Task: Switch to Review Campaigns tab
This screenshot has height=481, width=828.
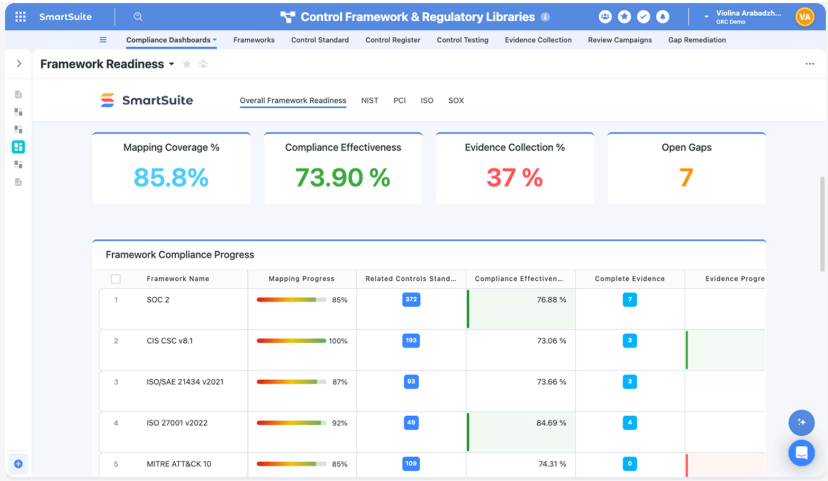Action: 620,40
